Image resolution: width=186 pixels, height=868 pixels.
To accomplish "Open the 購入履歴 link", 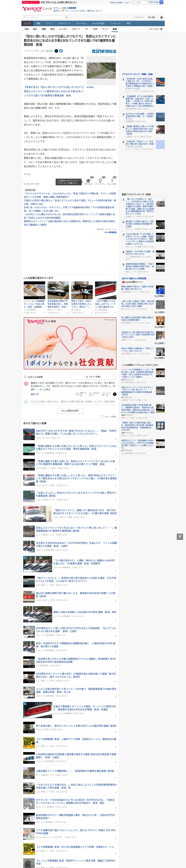I will [x=152, y=18].
